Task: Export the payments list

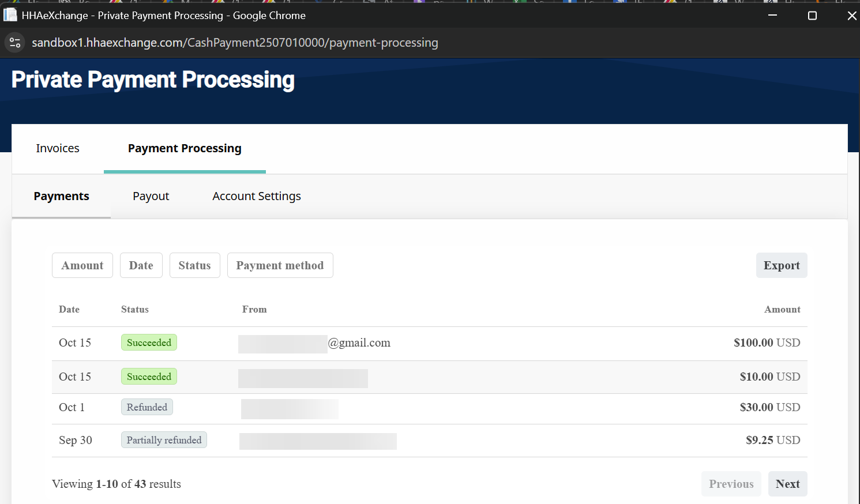Action: 781,265
